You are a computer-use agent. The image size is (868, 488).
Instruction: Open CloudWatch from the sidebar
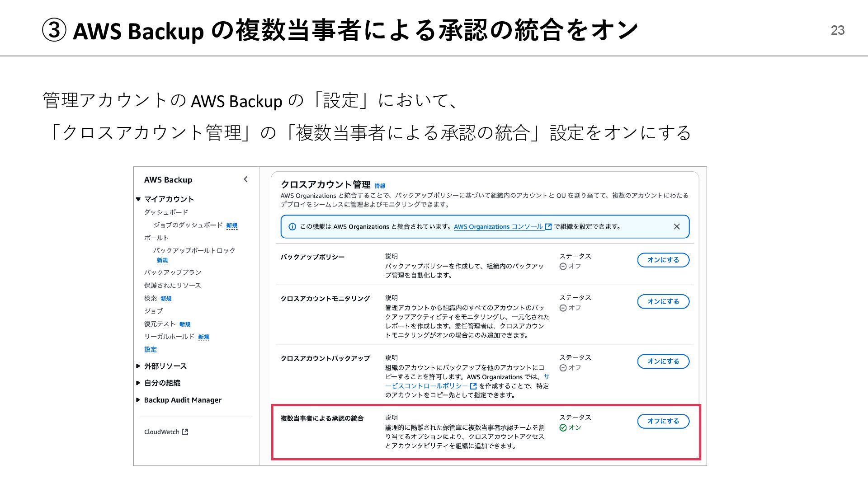click(x=162, y=432)
